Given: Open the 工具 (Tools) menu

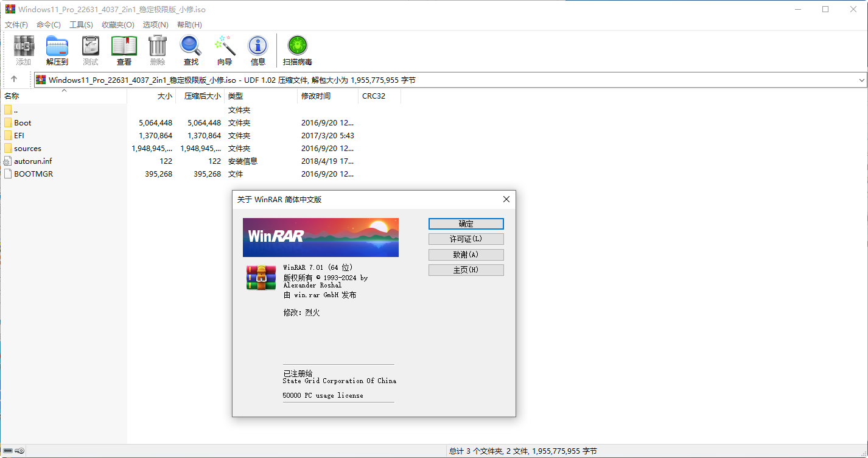Looking at the screenshot, I should [x=80, y=24].
